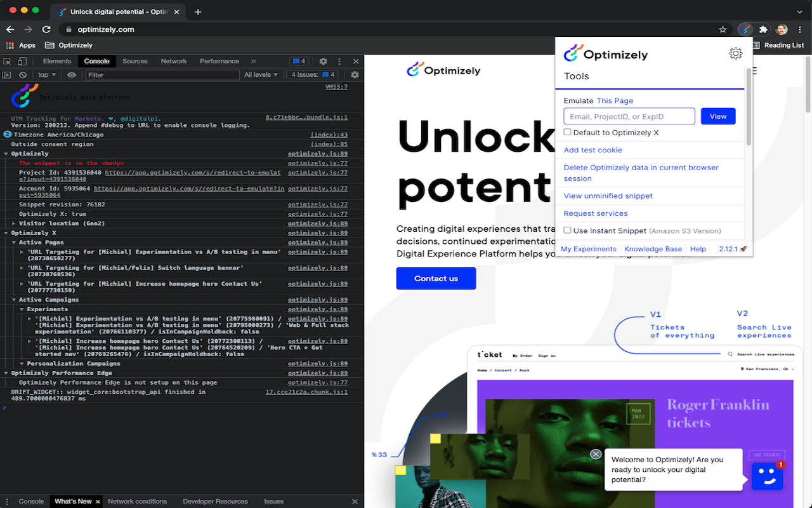Click the Delete Optimizely data in browser session link

click(641, 173)
